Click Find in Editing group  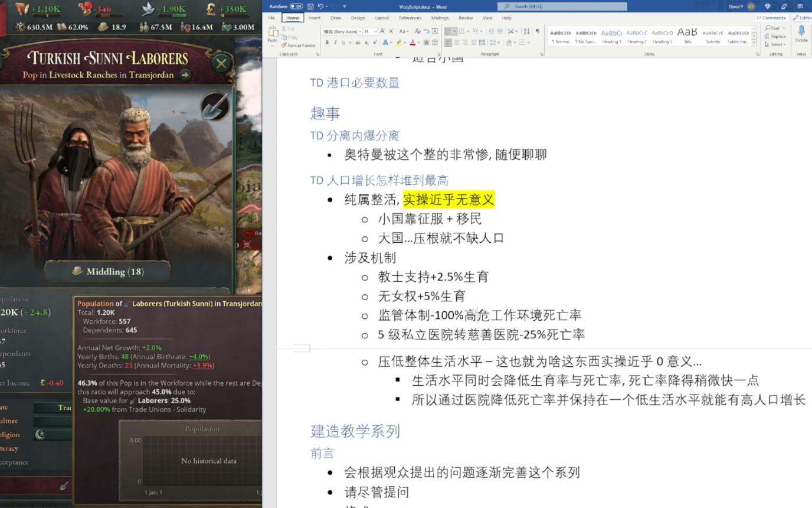point(773,28)
